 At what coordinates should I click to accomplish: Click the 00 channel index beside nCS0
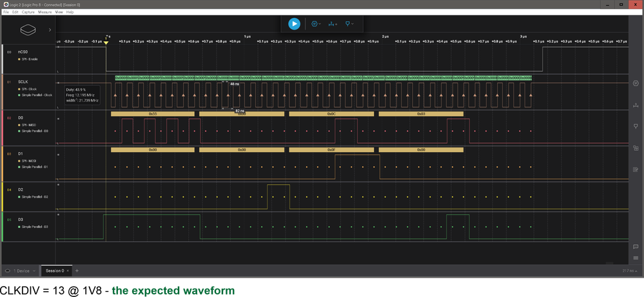tap(9, 52)
